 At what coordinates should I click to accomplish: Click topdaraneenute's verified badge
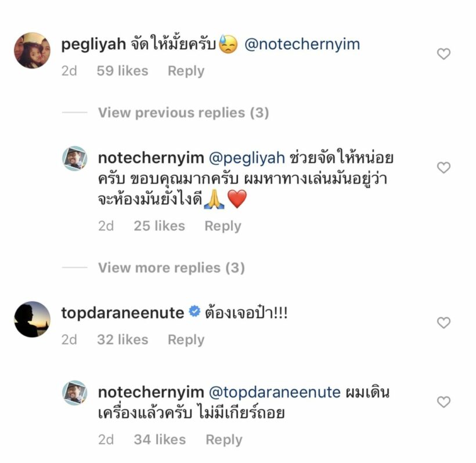(x=194, y=313)
